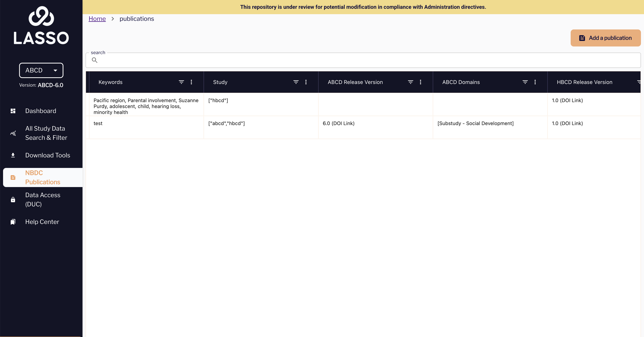Click the repository under review banner

[363, 7]
